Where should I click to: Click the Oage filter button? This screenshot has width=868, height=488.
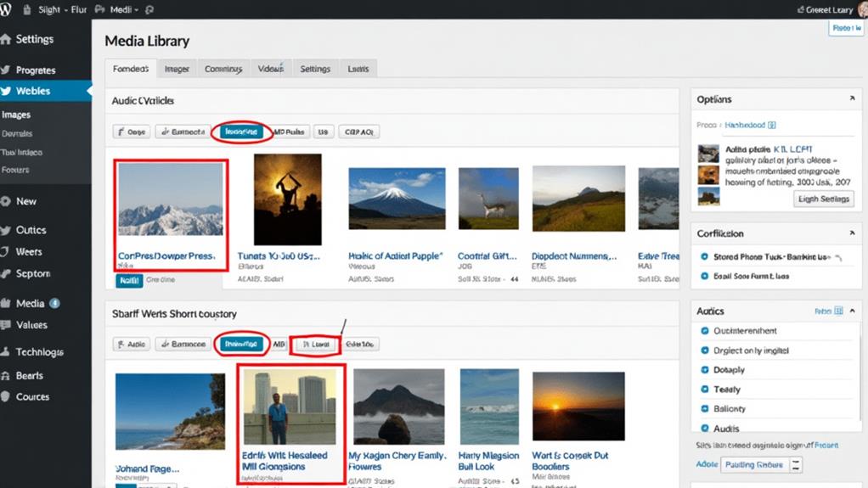[x=131, y=132]
